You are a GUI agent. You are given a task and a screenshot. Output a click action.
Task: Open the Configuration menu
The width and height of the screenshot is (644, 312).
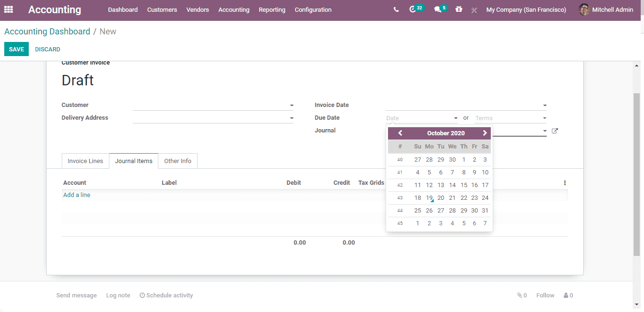313,9
